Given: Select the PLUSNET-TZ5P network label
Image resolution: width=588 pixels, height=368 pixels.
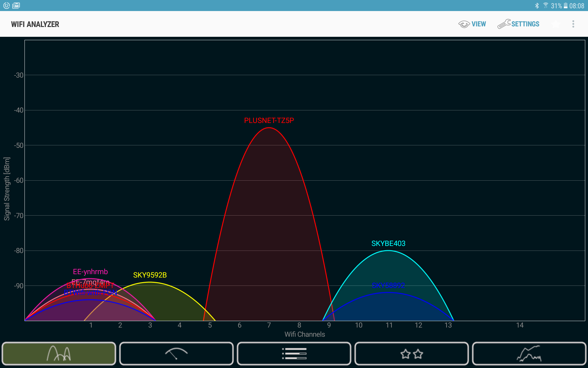Looking at the screenshot, I should coord(269,121).
